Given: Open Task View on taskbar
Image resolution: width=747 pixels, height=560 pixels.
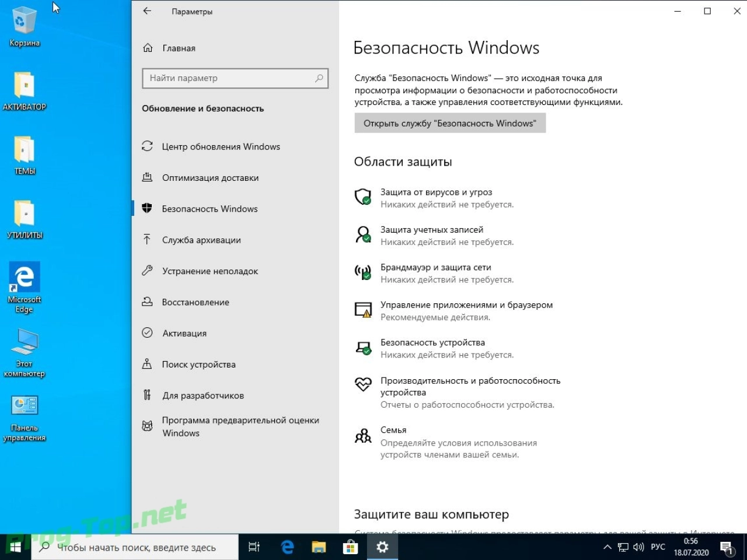Looking at the screenshot, I should [254, 547].
